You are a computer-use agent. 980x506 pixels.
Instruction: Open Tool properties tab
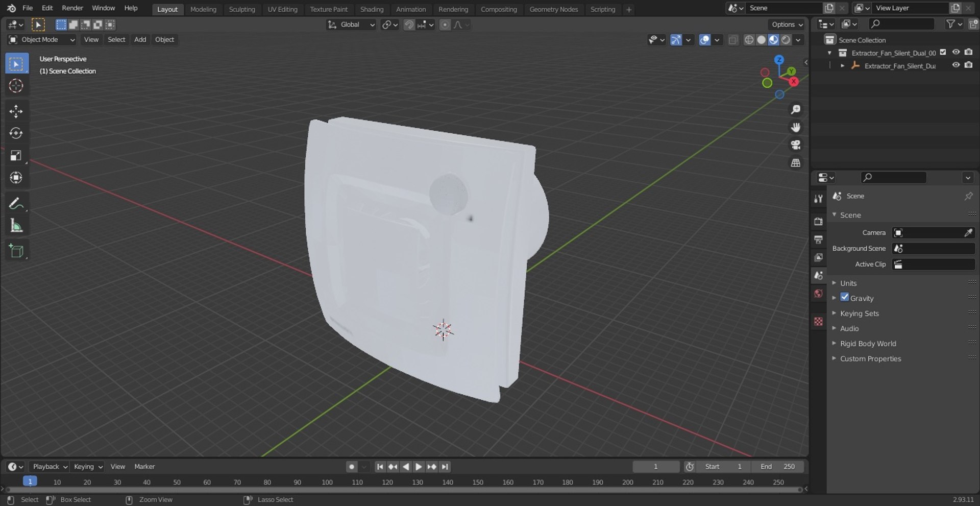tap(818, 199)
